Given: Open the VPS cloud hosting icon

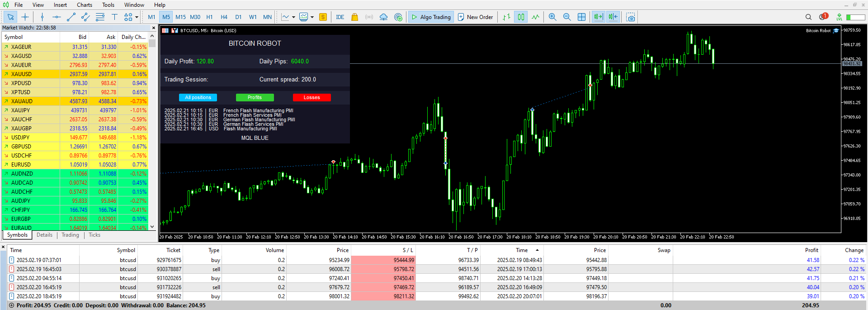Looking at the screenshot, I should tap(383, 17).
